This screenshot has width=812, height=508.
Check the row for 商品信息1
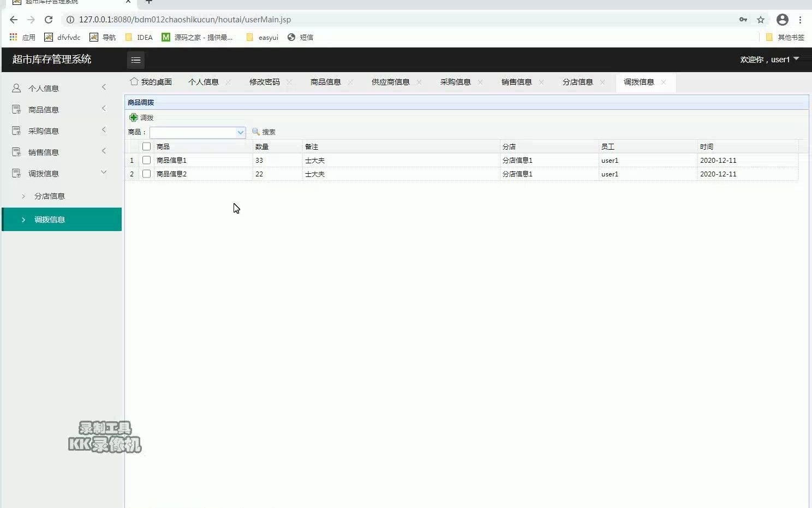pyautogui.click(x=146, y=160)
